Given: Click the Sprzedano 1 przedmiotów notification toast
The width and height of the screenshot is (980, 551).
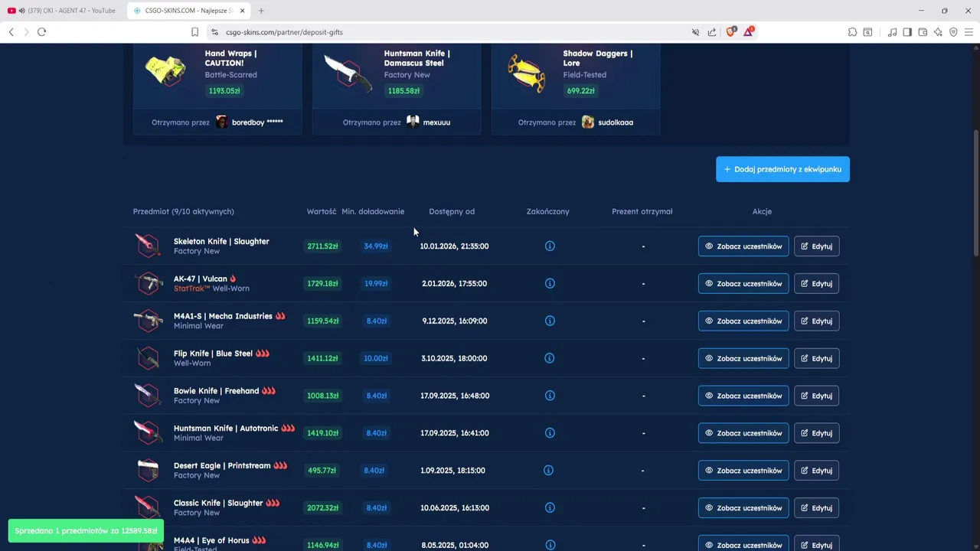Looking at the screenshot, I should 86,531.
